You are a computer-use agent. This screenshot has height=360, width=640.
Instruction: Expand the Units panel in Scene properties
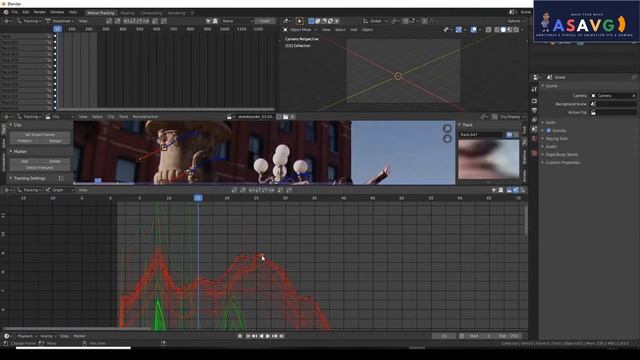551,122
